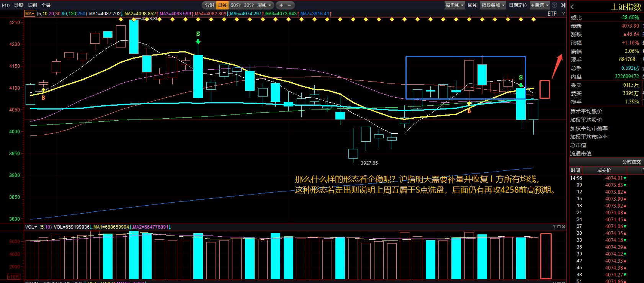Toggle the x10万 volume unit label
Image resolution: width=644 pixels, height=283 pixels.
(14, 276)
